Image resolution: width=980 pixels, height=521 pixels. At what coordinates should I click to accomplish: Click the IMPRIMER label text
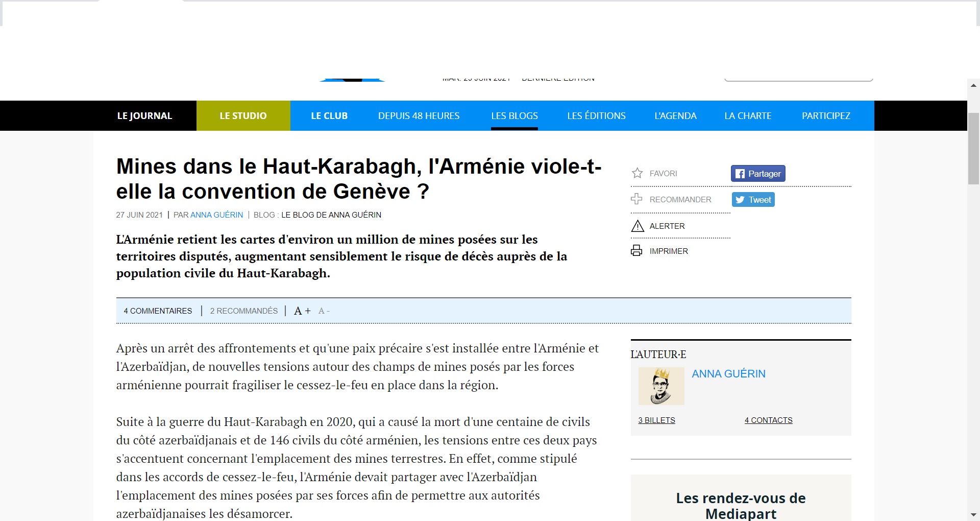(x=669, y=251)
